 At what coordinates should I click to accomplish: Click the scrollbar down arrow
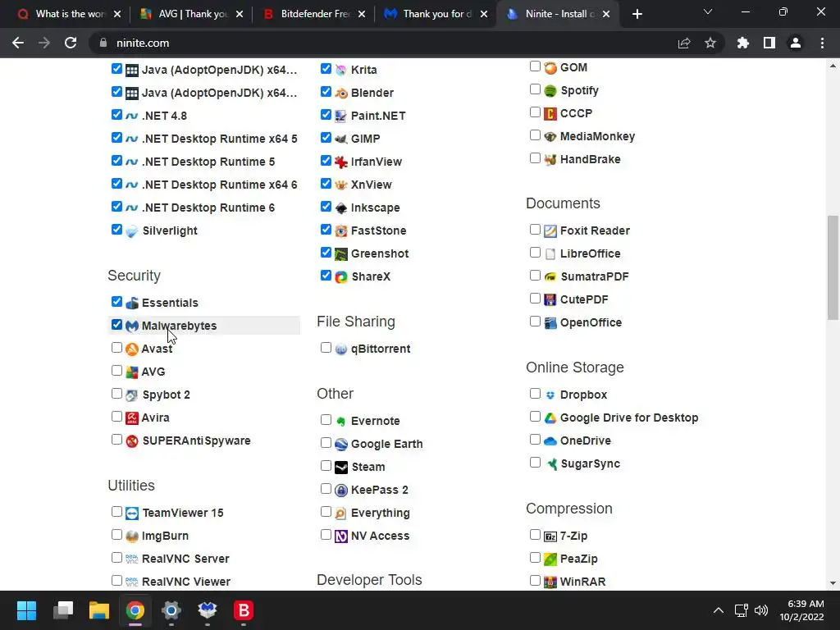coord(833,583)
